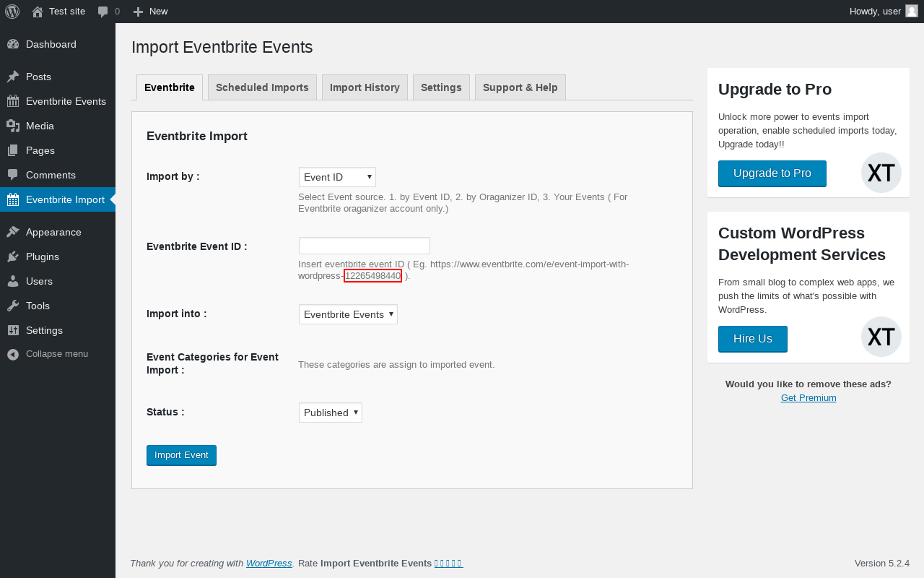This screenshot has width=924, height=578.
Task: Follow the Get Premium link
Action: [x=808, y=397]
